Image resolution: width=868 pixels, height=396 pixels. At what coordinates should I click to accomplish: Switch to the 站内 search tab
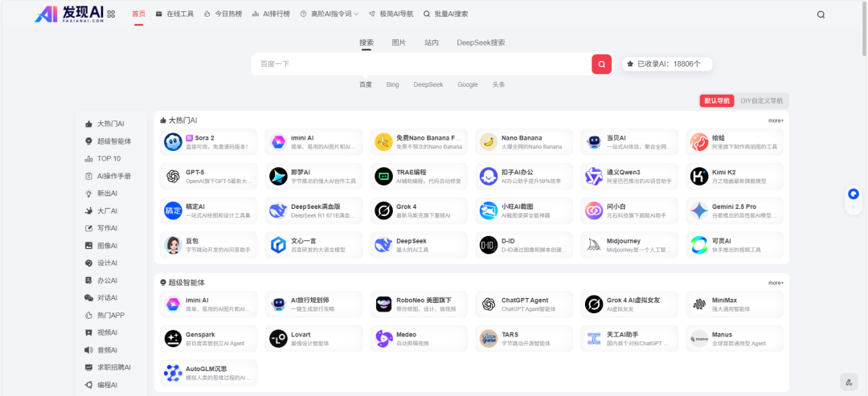pos(432,43)
